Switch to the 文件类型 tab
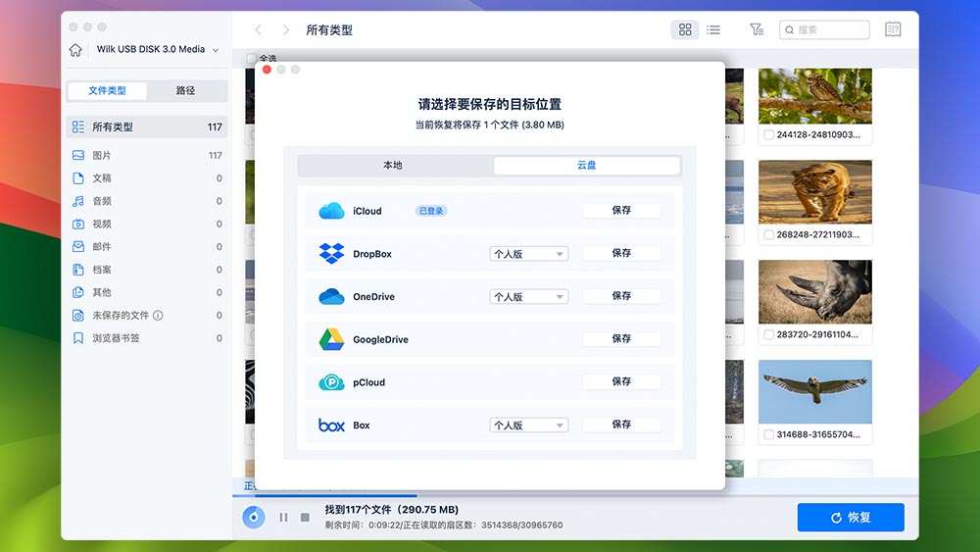 click(107, 90)
